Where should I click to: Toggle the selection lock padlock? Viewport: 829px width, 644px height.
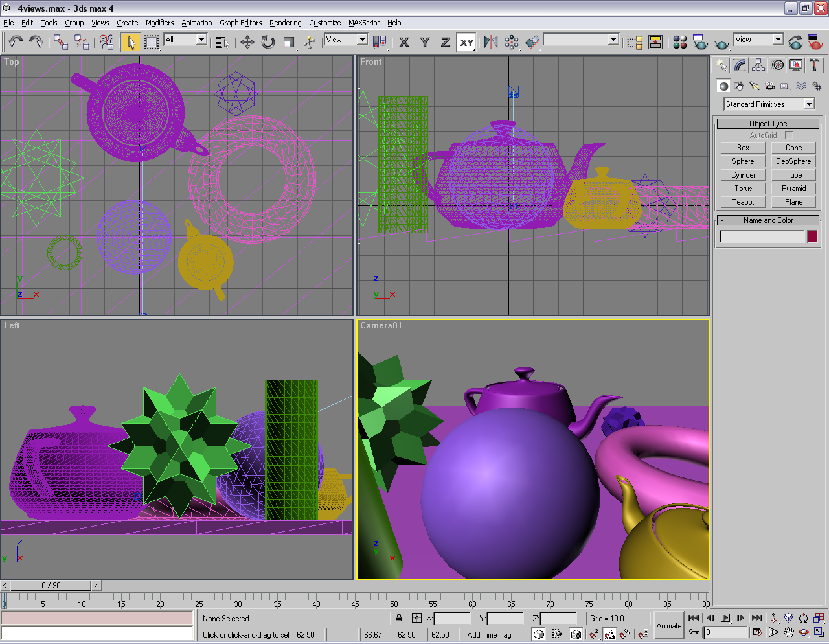399,618
